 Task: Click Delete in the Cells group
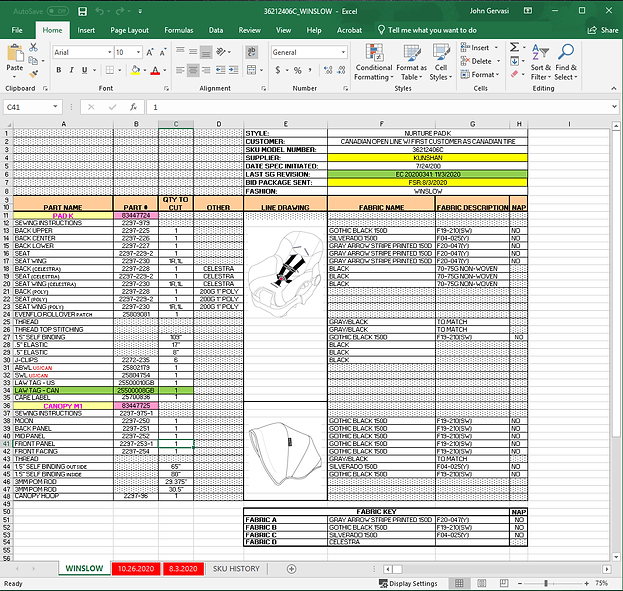tap(480, 61)
